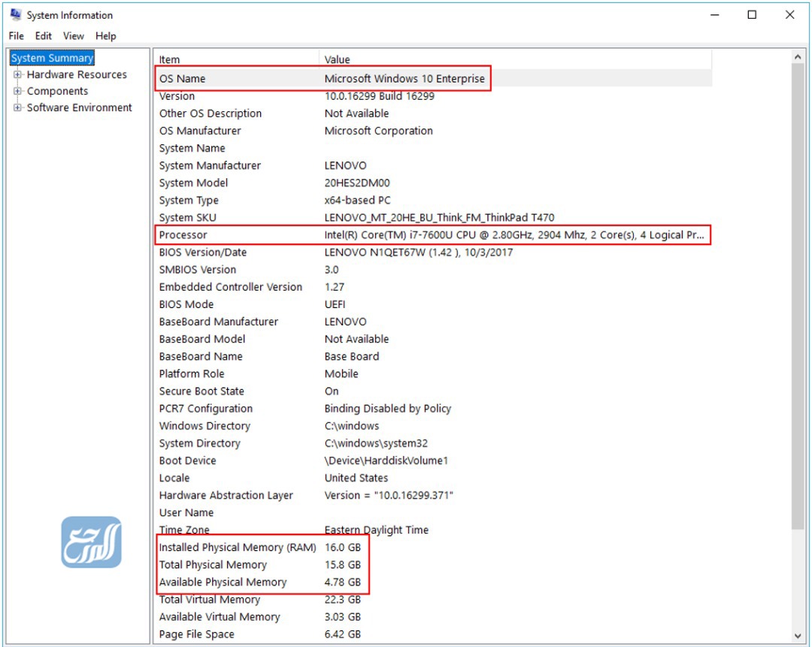Open the View menu
812x647 pixels.
click(74, 35)
